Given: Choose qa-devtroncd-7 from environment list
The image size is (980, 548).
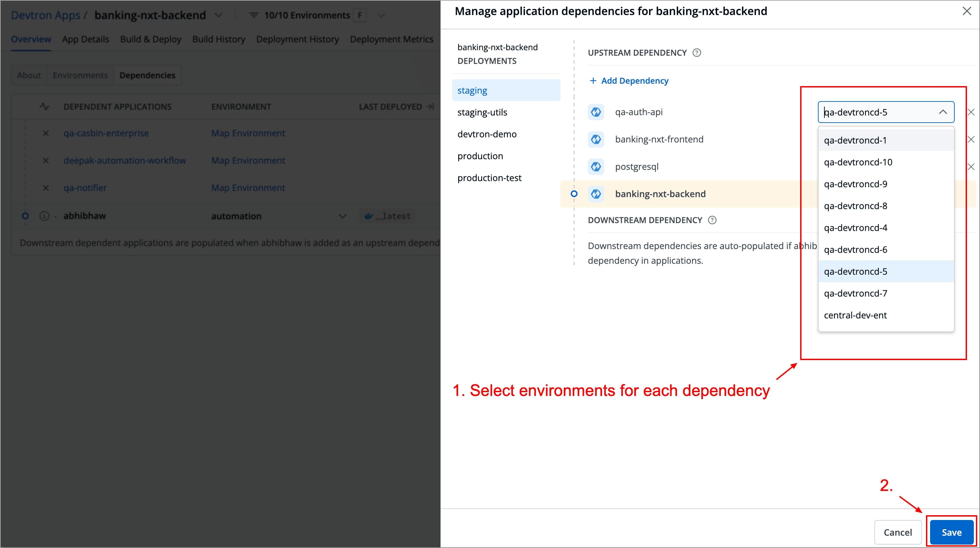Looking at the screenshot, I should pos(886,293).
